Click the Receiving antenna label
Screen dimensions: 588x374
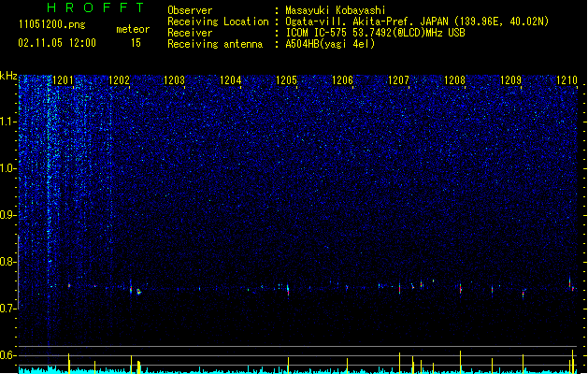tap(215, 44)
